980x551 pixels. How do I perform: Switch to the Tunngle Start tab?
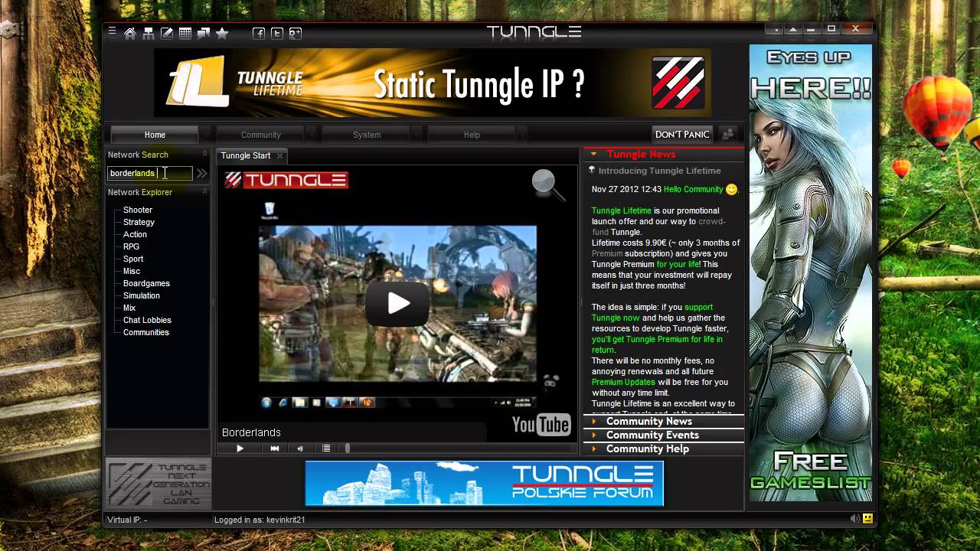click(x=246, y=155)
